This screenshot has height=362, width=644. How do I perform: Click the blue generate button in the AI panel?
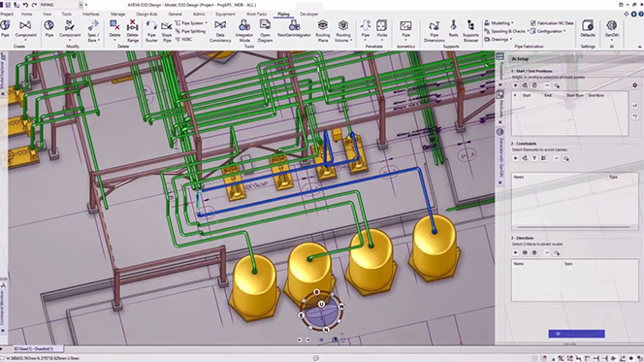pos(576,334)
